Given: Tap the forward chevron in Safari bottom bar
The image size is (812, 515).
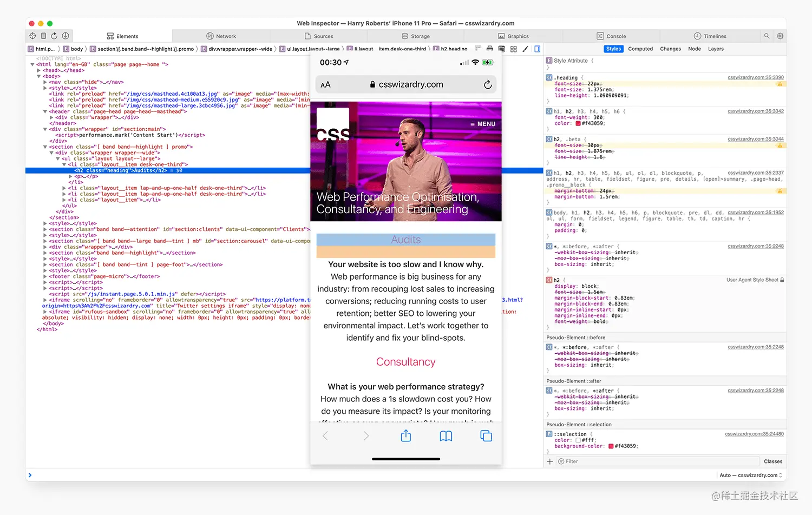Looking at the screenshot, I should tap(366, 436).
